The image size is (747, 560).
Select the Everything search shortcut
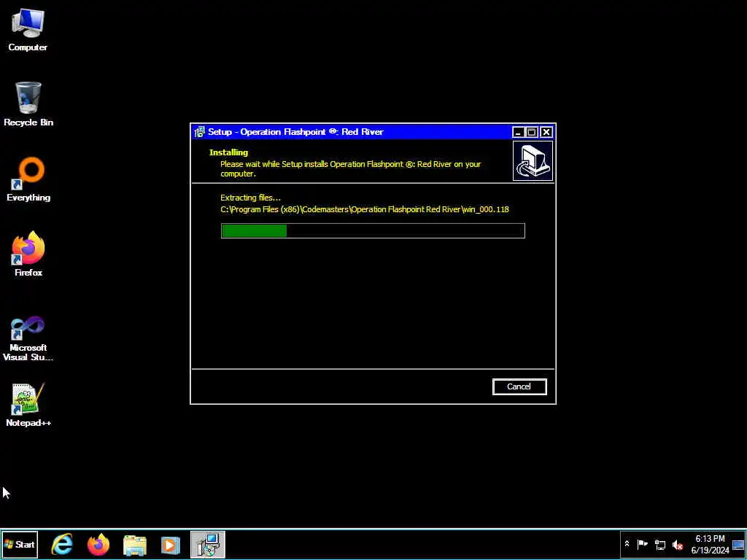pos(28,179)
